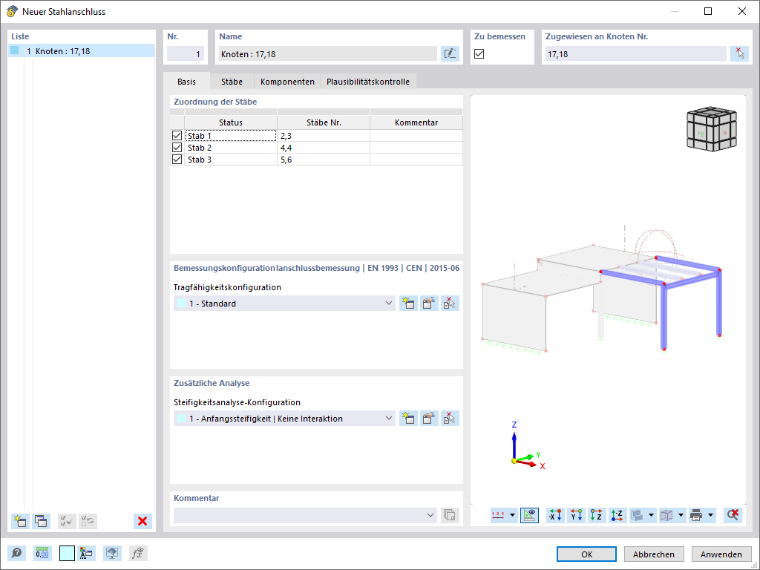Open the Plausibilitätskontrolle tab
760x570 pixels.
[x=368, y=81]
